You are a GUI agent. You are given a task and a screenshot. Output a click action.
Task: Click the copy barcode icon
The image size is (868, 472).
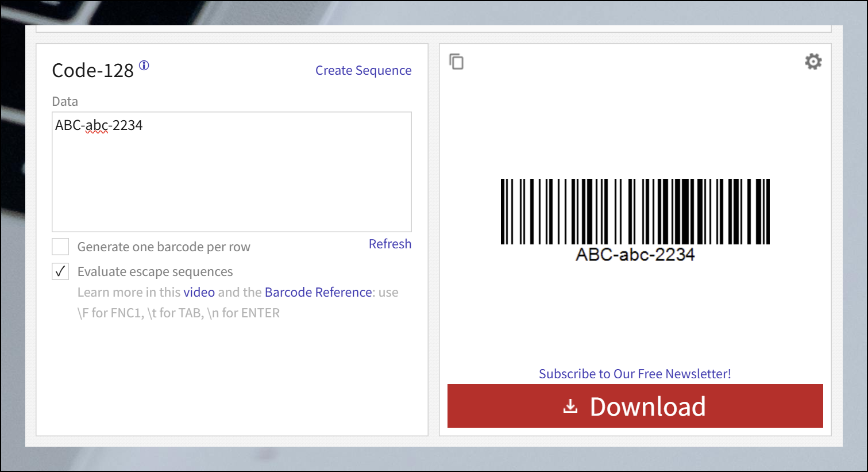pos(456,62)
